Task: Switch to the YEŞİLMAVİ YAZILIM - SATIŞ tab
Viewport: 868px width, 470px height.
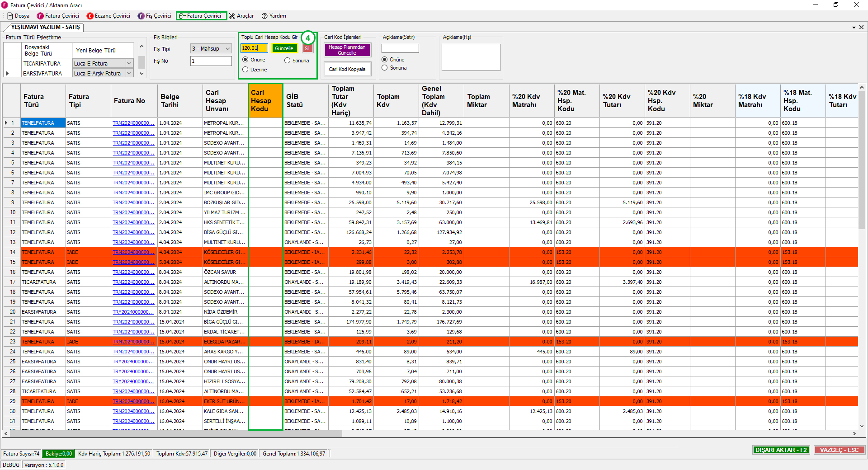Action: pos(45,27)
